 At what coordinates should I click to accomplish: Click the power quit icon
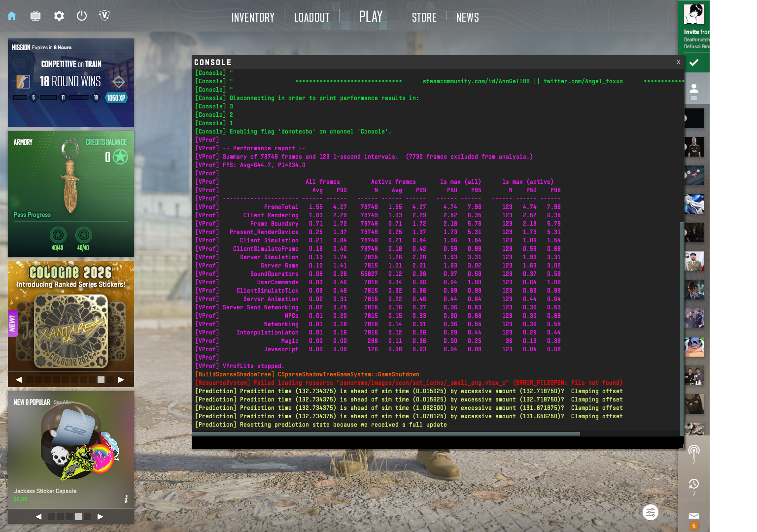click(82, 16)
